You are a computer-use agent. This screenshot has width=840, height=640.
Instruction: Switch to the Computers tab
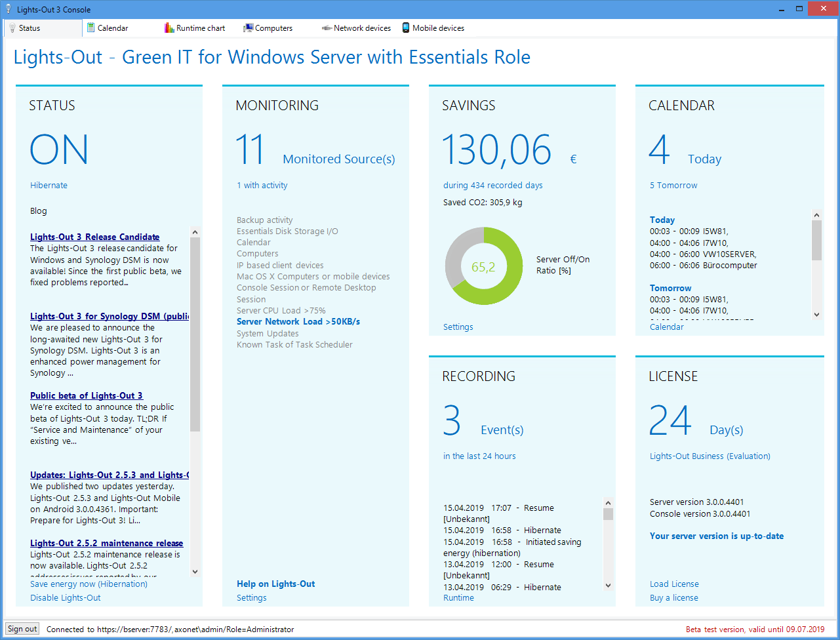tap(273, 28)
